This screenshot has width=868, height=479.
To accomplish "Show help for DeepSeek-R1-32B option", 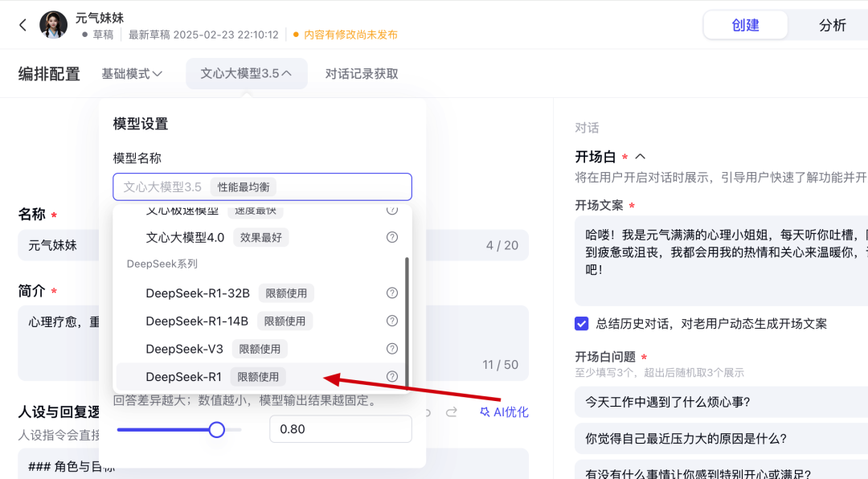I will tap(392, 293).
